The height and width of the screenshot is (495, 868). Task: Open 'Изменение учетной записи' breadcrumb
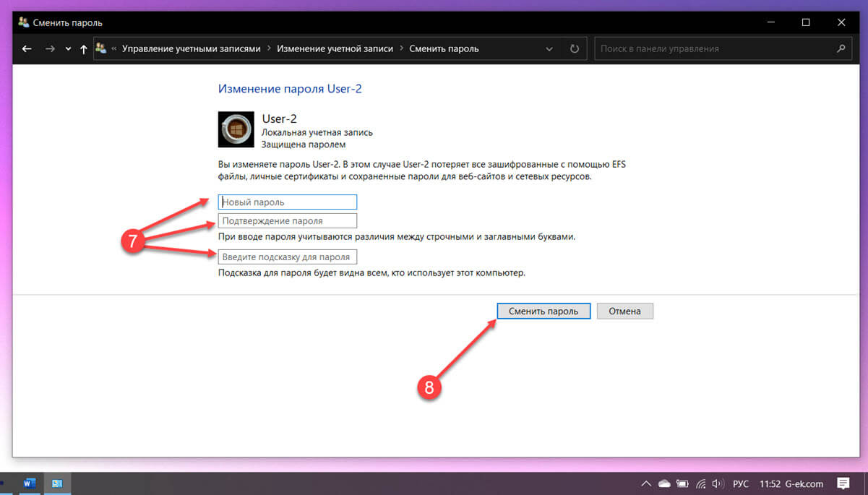(x=337, y=49)
